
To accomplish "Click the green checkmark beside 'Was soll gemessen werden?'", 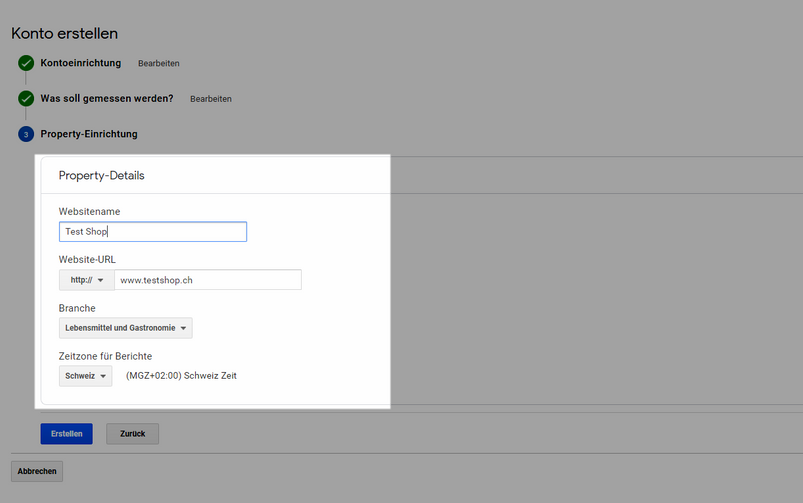I will pyautogui.click(x=26, y=98).
